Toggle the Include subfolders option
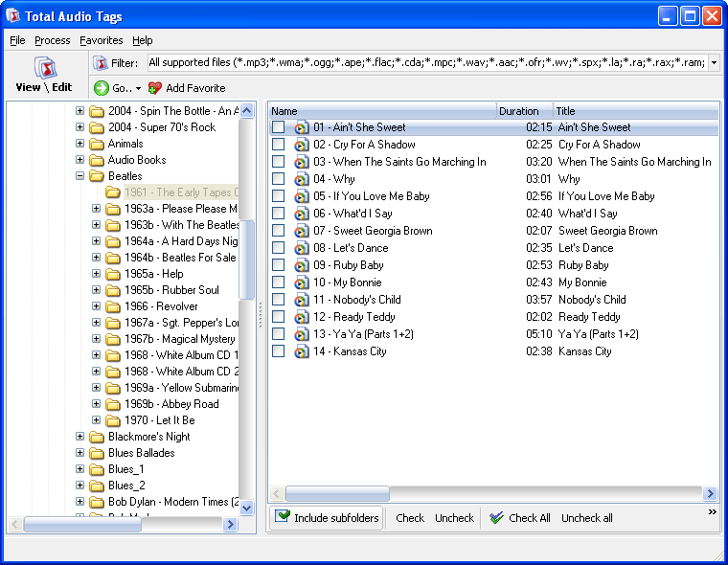The width and height of the screenshot is (728, 565). [327, 518]
